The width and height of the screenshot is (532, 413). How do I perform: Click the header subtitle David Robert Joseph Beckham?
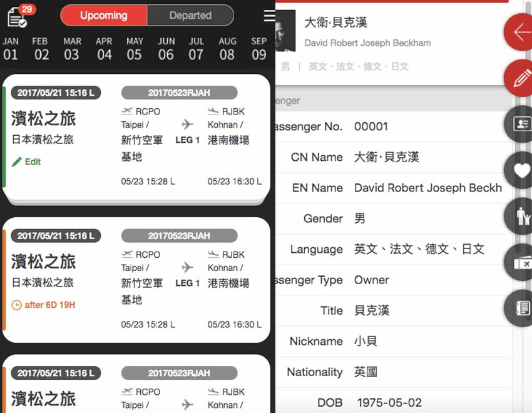point(367,43)
